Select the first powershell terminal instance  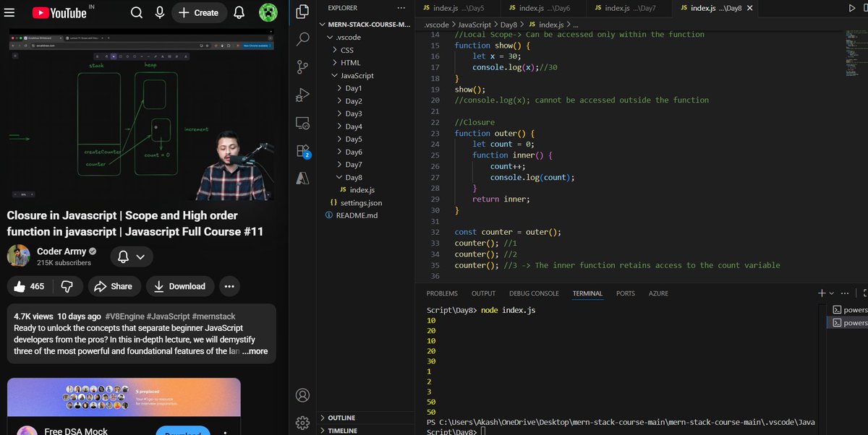coord(847,310)
